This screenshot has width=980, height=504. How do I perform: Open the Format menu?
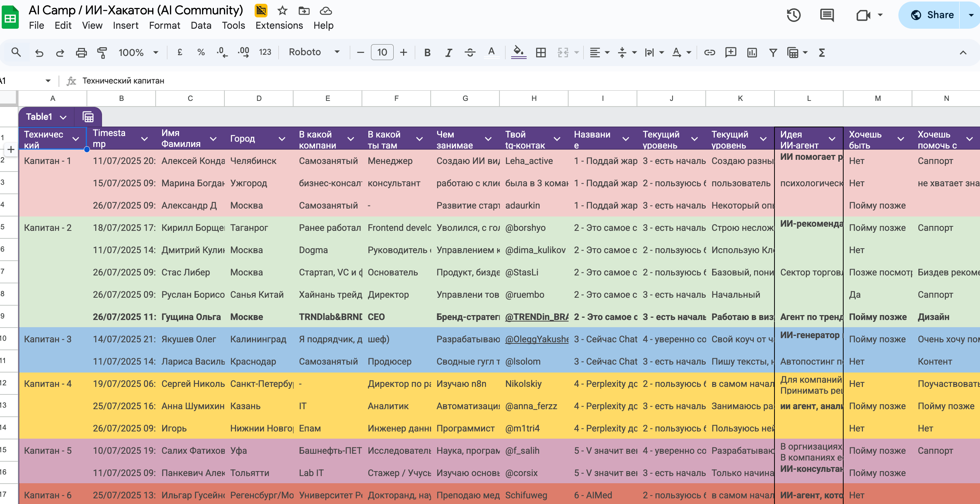click(164, 25)
